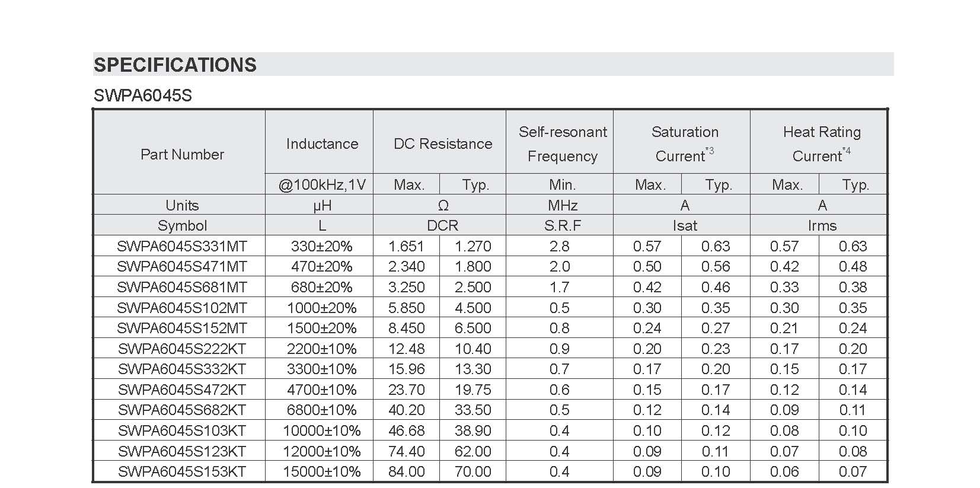Select the Heat Rating Current header
This screenshot has height=488, width=980.
click(821, 143)
